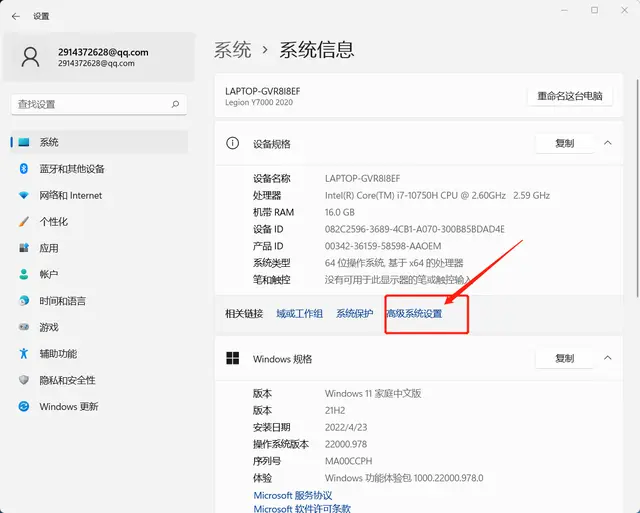Click the OS build 22000.978 value
Viewport: 640px width, 513px height.
point(346,444)
